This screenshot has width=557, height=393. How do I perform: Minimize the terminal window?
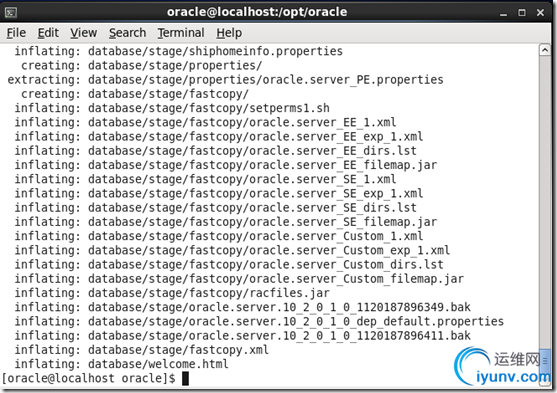coord(503,13)
